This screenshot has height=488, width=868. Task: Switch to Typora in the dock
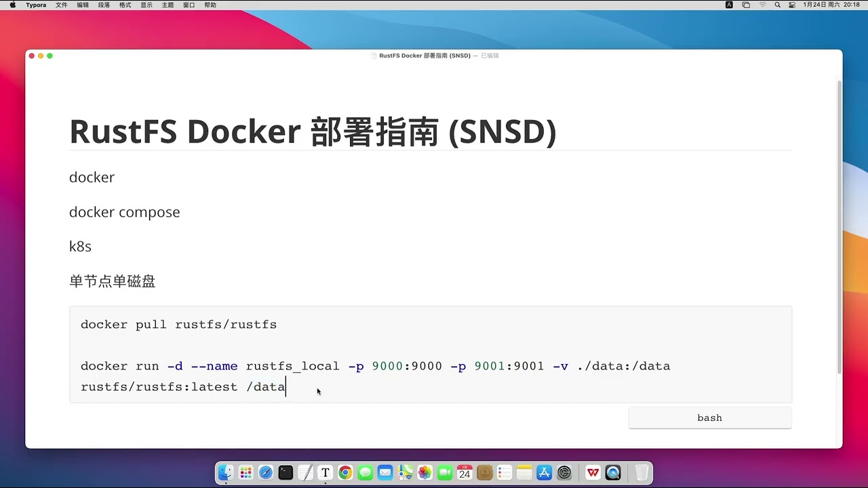tap(325, 472)
